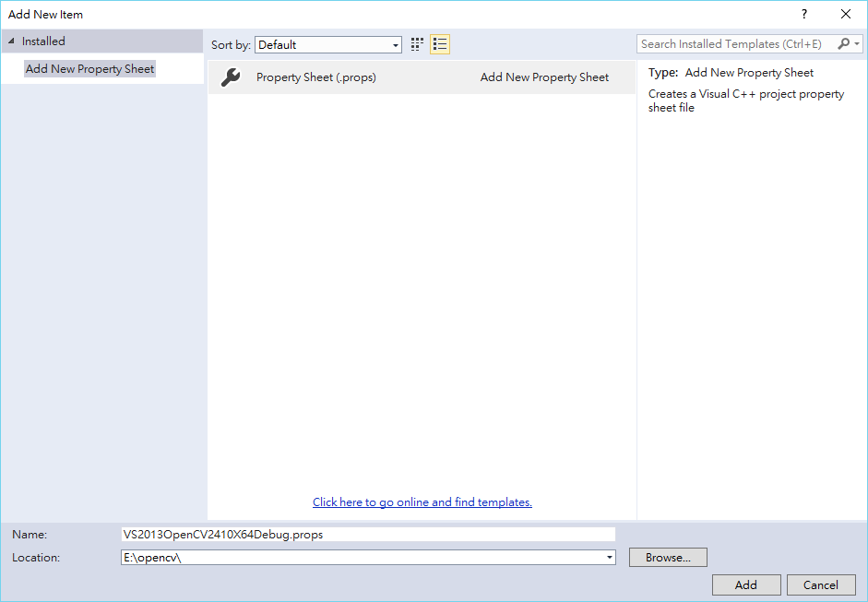The width and height of the screenshot is (868, 602).
Task: Click the Browse... button
Action: (668, 557)
